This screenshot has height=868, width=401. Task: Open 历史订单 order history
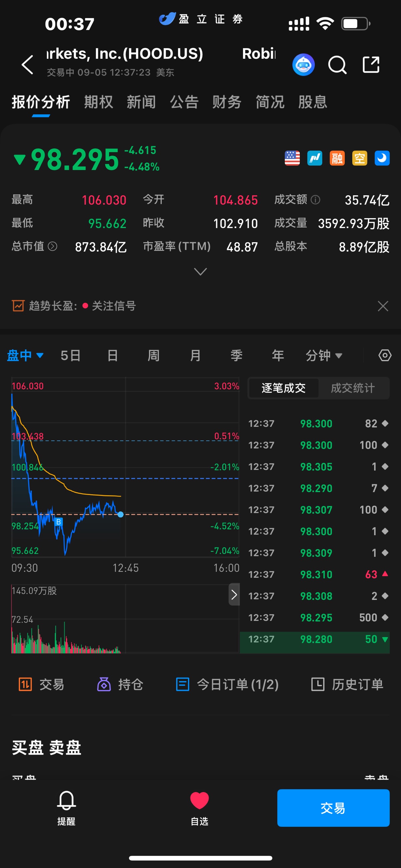click(x=348, y=685)
